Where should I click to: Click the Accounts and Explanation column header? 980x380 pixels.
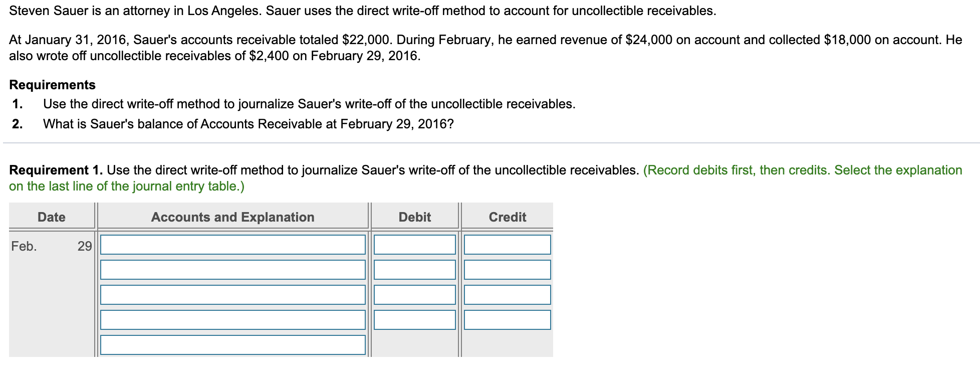[233, 217]
